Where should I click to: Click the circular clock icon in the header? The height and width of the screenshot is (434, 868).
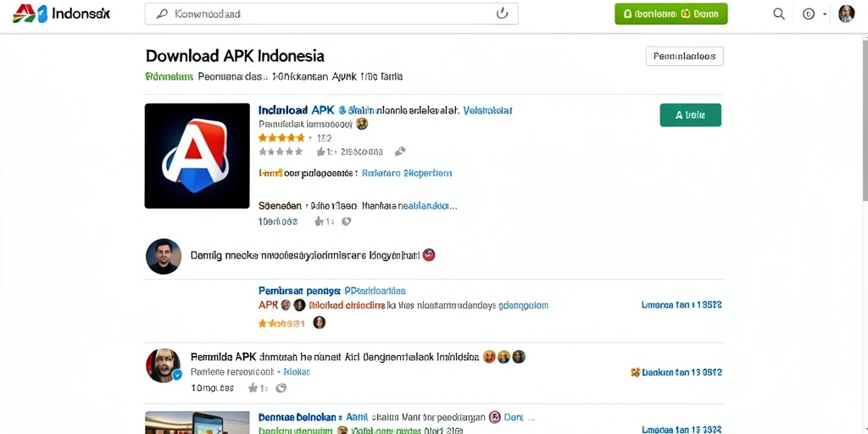coord(809,14)
